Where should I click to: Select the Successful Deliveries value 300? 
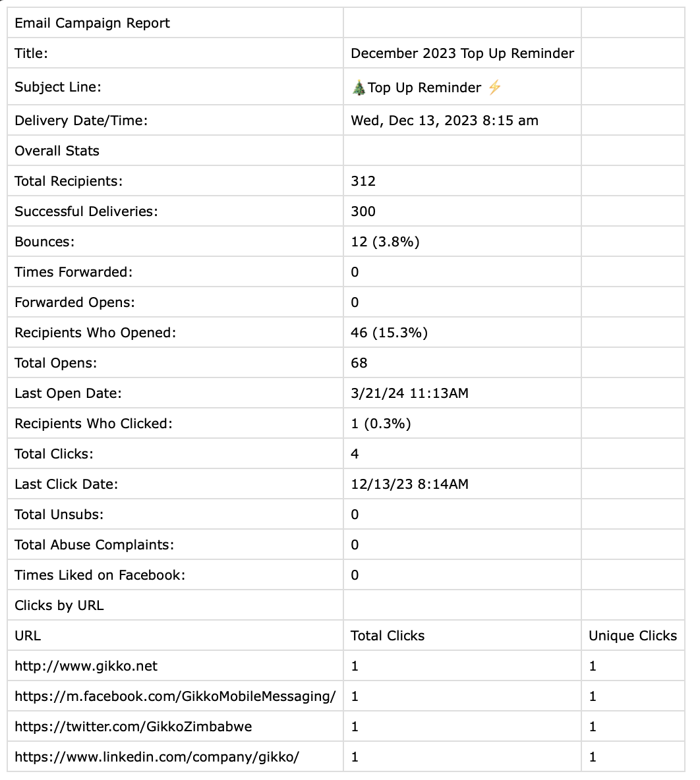pos(363,211)
